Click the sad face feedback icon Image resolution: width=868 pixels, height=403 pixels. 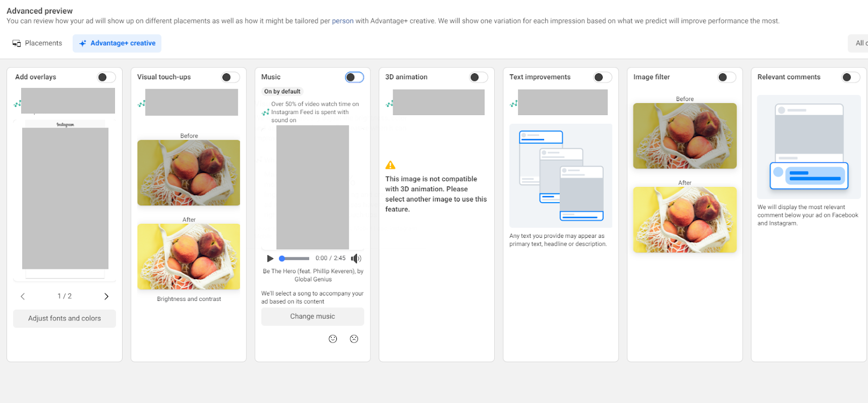point(354,339)
